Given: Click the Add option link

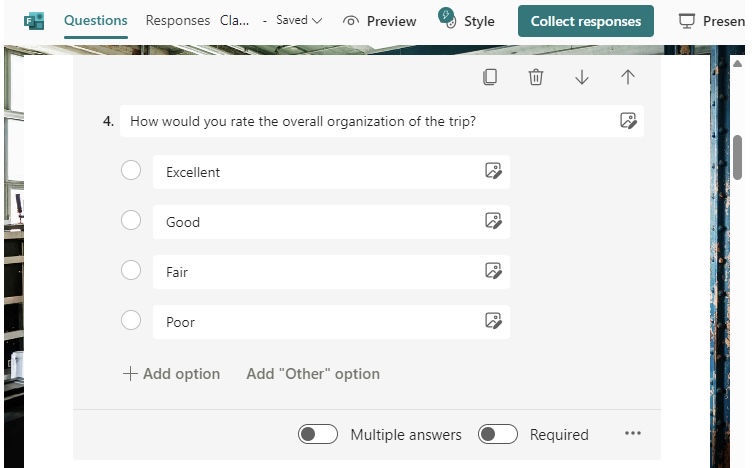Looking at the screenshot, I should click(x=171, y=374).
